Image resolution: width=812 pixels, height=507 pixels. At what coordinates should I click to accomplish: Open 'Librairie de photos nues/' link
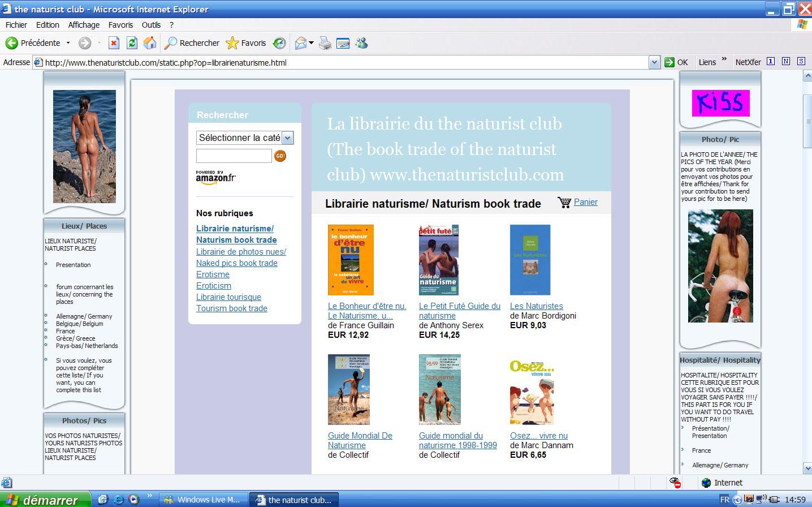(x=241, y=252)
